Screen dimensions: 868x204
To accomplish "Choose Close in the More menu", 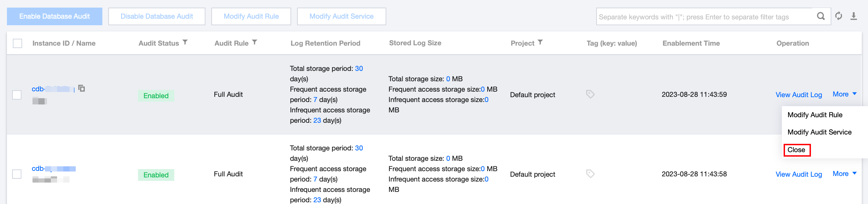I will pyautogui.click(x=796, y=150).
